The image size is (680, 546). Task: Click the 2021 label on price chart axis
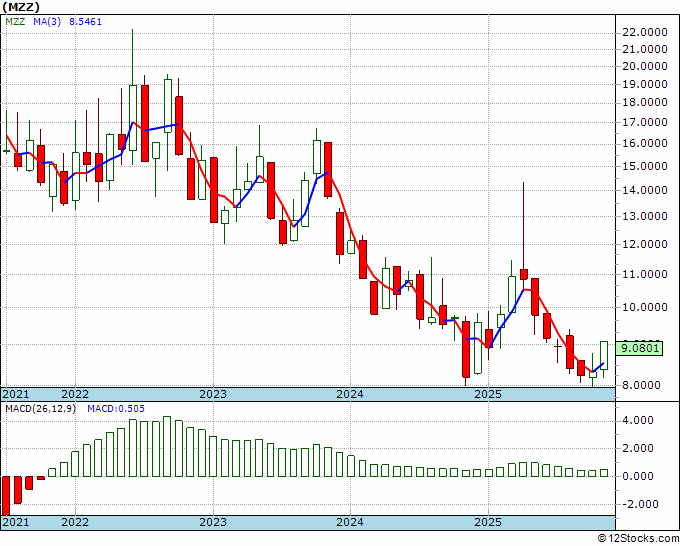(x=16, y=394)
